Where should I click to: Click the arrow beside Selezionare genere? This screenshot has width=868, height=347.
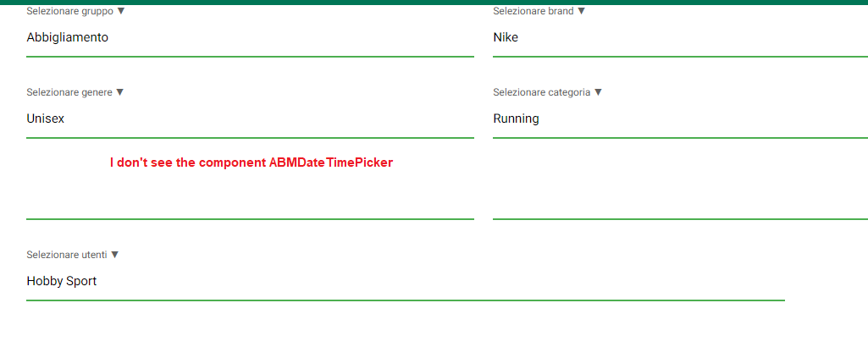click(119, 92)
